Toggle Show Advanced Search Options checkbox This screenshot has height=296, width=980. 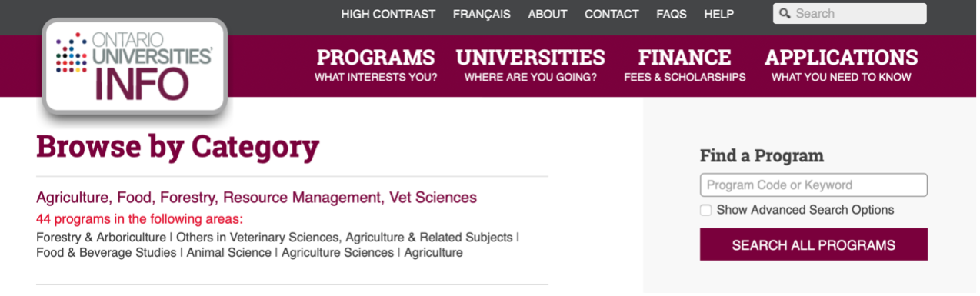tap(705, 210)
